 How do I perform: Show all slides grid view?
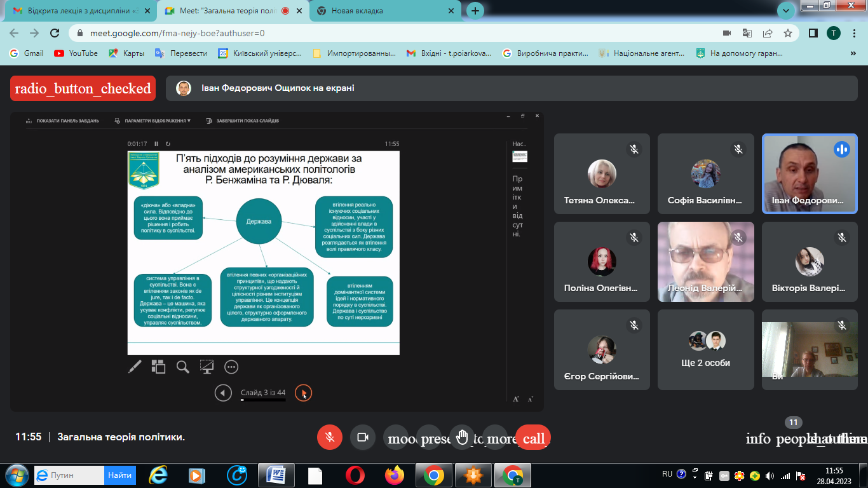click(x=158, y=367)
